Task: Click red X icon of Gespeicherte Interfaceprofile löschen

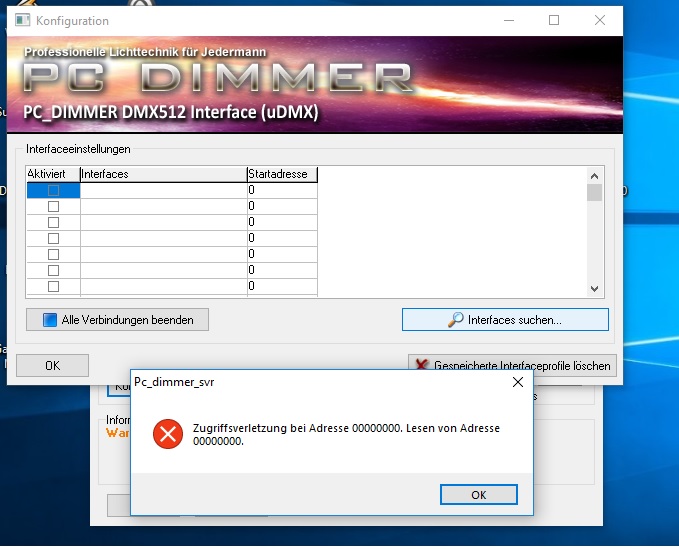Action: (422, 366)
